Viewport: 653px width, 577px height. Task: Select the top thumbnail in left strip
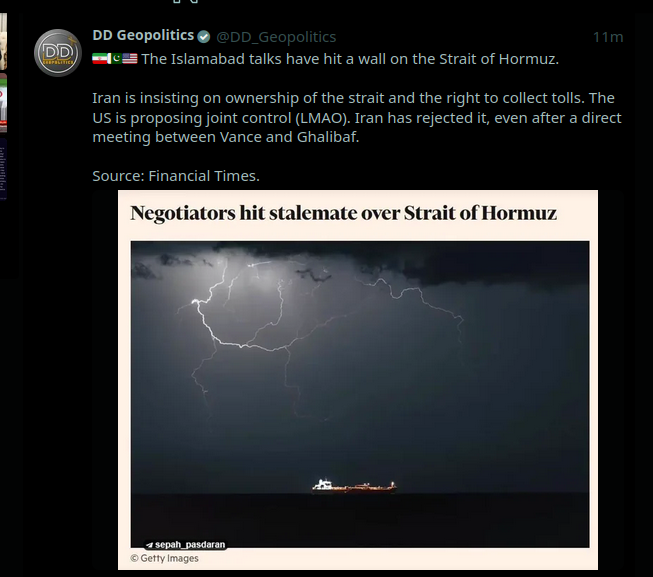3,40
